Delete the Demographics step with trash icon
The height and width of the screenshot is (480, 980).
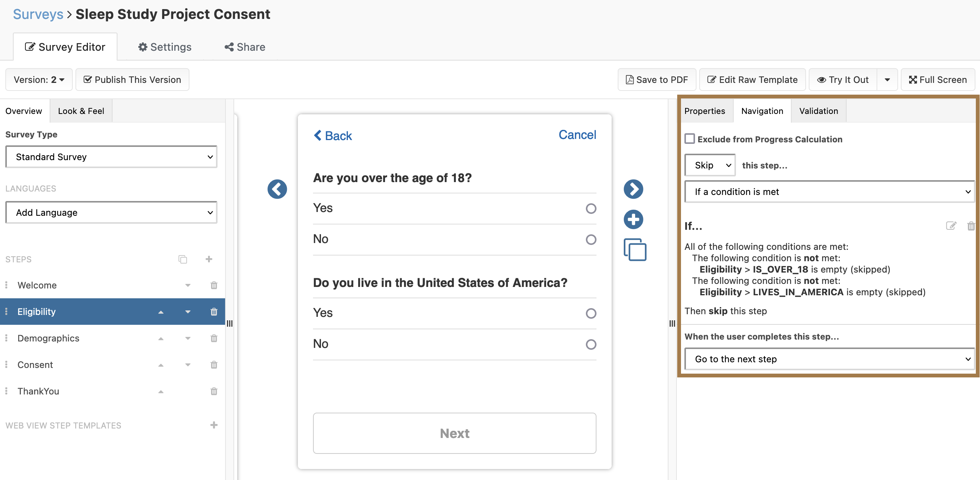214,338
